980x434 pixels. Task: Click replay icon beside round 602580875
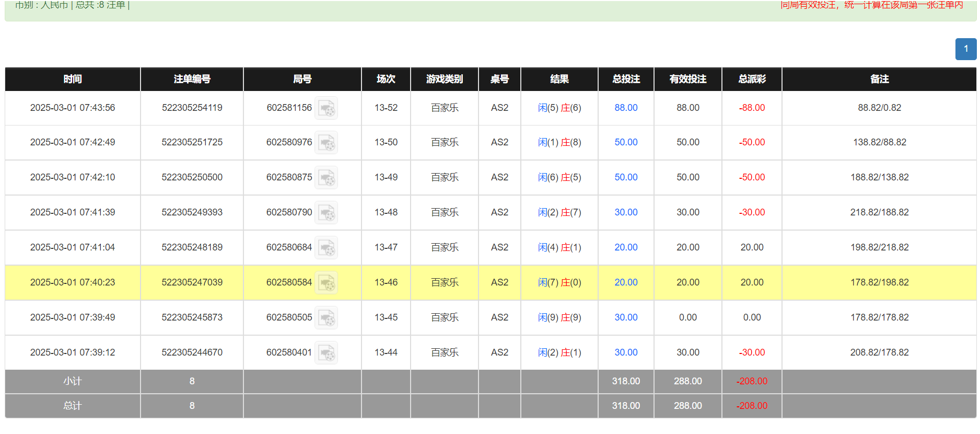coord(326,178)
